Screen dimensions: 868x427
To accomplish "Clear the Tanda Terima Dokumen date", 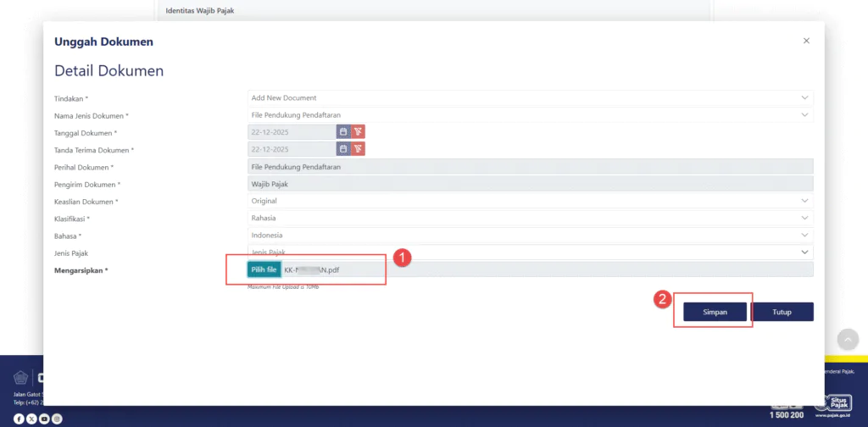I will (359, 149).
